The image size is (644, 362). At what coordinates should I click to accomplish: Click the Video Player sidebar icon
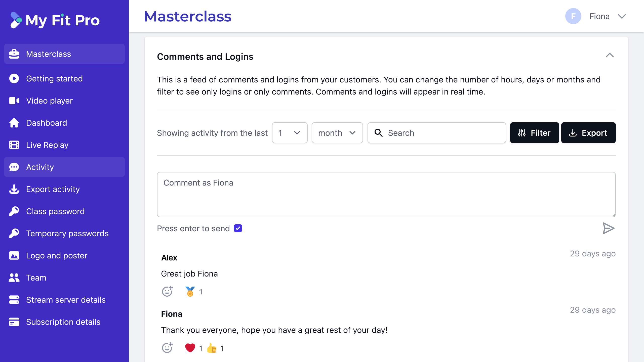14,101
